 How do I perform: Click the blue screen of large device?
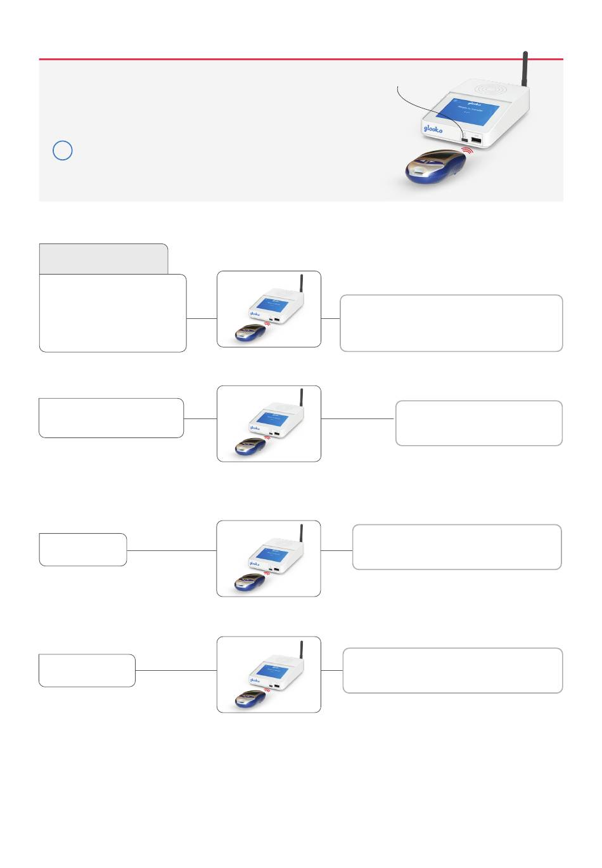(x=468, y=112)
